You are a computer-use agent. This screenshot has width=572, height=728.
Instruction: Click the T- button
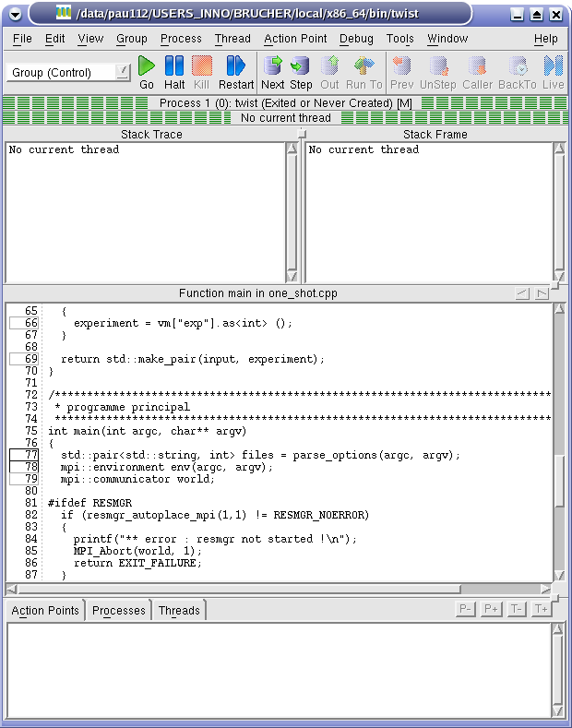coord(516,609)
